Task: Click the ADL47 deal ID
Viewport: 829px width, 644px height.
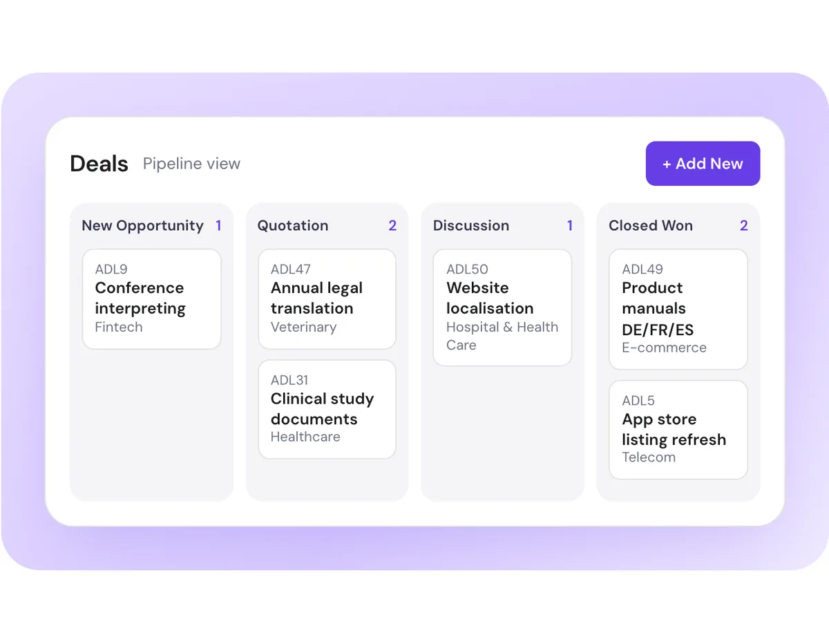Action: (x=291, y=269)
